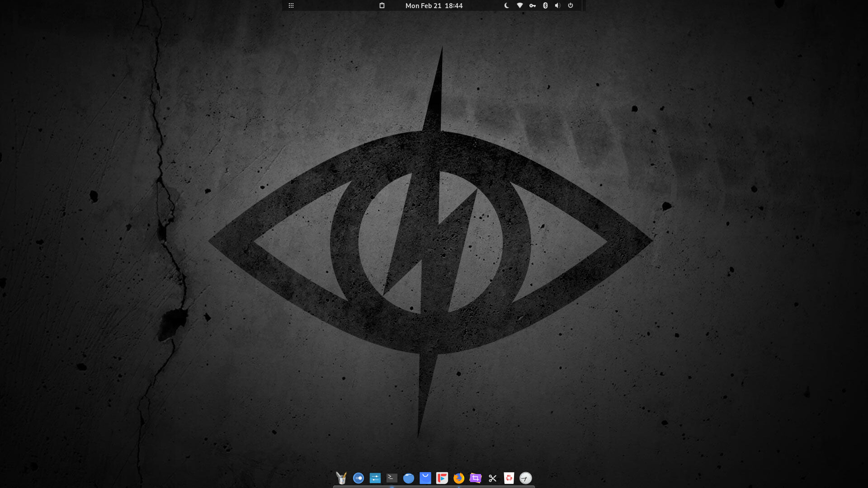Open the clipboard indicator menu

pos(382,5)
